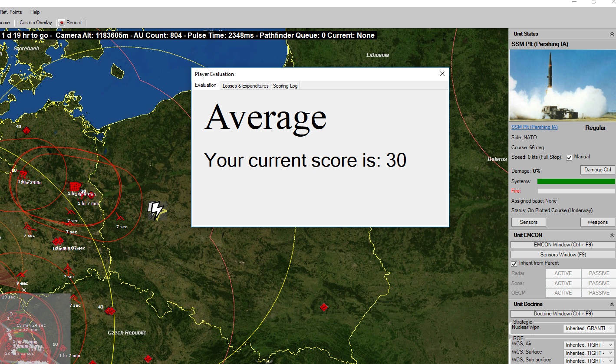This screenshot has height=364, width=616.
Task: Switch to the Scoring Log tab
Action: point(285,86)
